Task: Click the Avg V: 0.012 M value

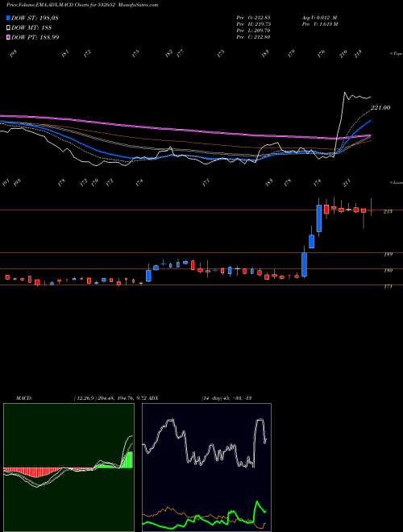Action: [x=319, y=18]
